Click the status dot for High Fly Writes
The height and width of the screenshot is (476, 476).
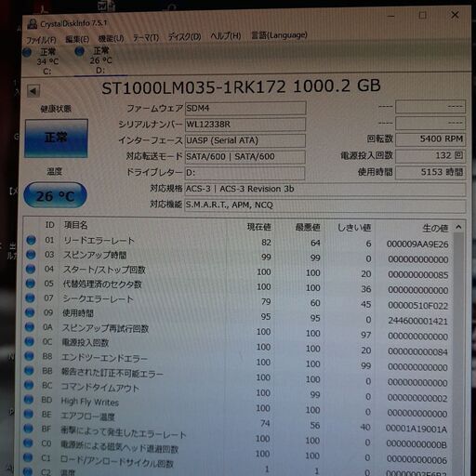pyautogui.click(x=29, y=400)
